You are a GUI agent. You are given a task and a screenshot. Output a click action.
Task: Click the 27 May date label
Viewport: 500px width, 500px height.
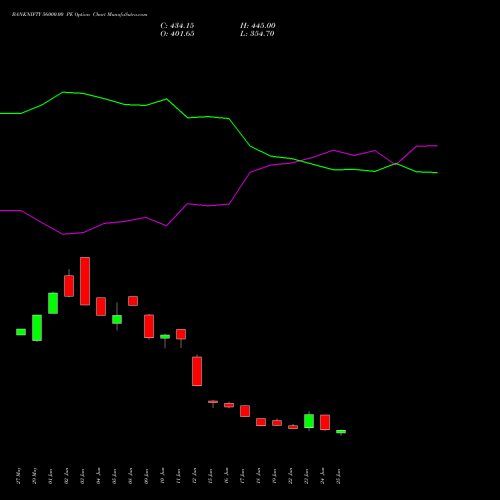coord(19,476)
